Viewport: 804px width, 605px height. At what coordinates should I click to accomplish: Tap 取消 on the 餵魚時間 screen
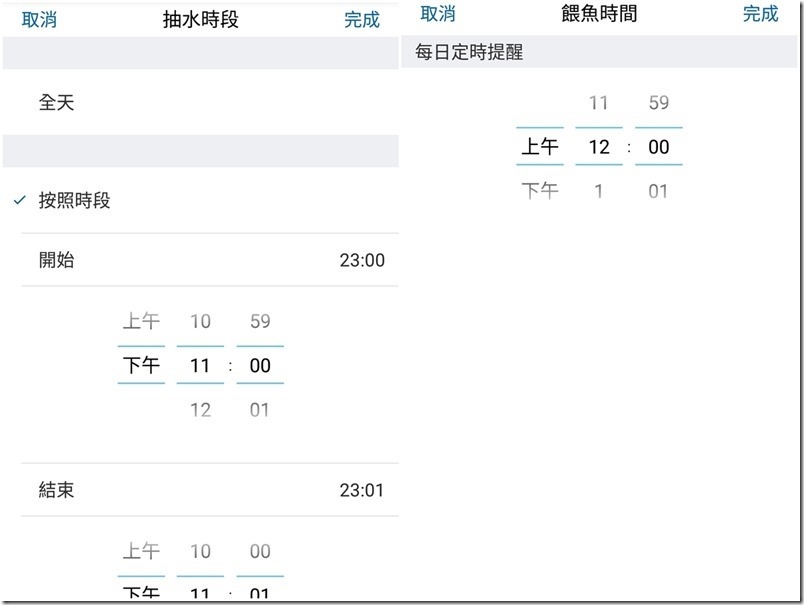pos(438,14)
